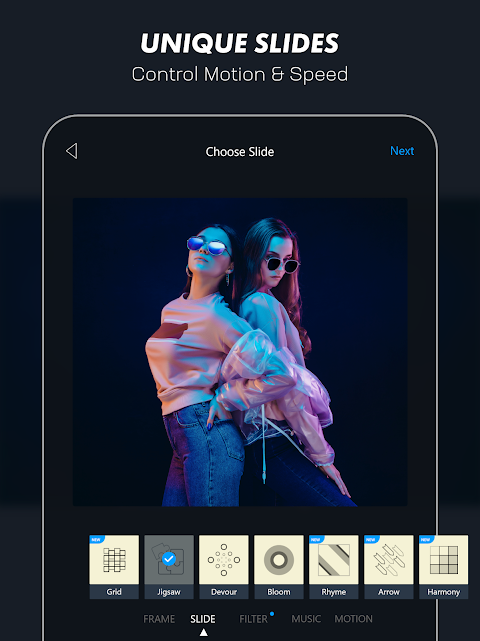Viewport: 480px width, 641px height.
Task: Pick the Rhyme diagonal stripes effect
Action: (334, 560)
